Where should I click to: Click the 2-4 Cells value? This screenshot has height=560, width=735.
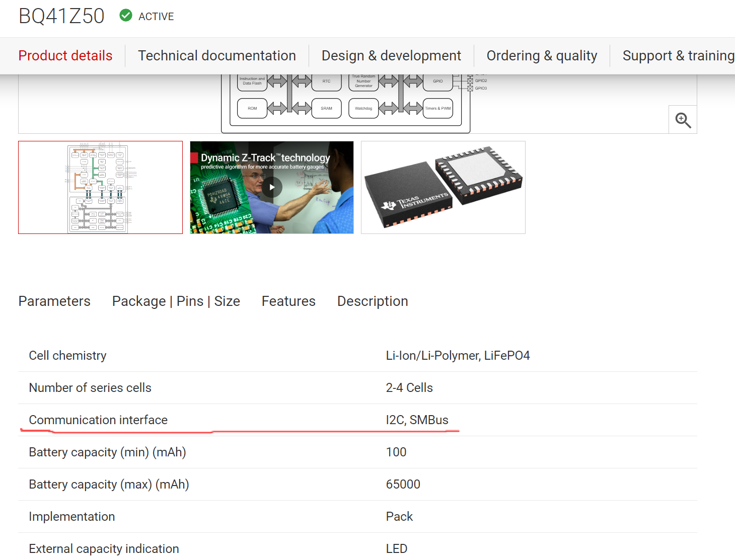409,387
